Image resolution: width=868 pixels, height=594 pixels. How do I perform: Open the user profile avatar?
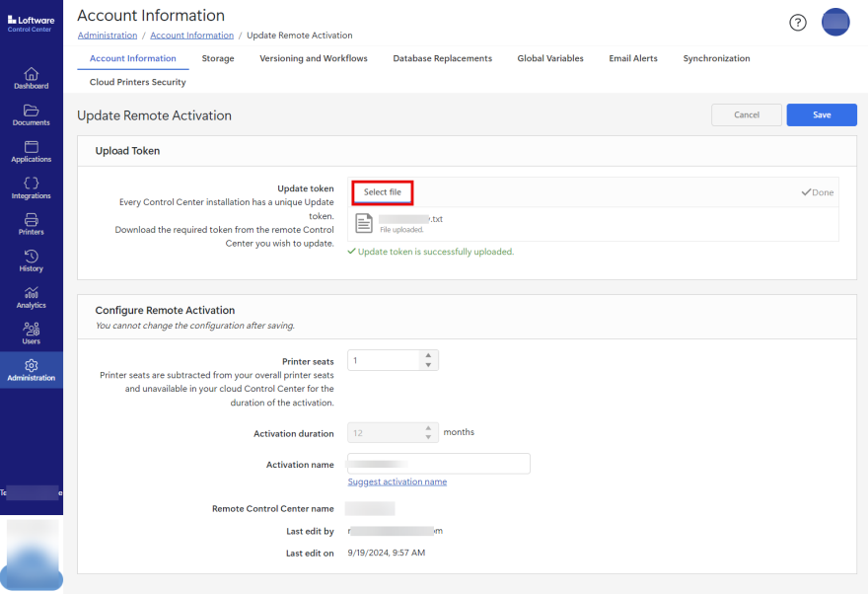click(835, 22)
